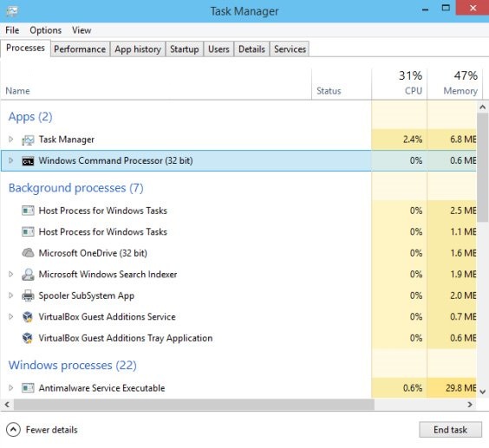Click the vertical scrollbar thumb

click(x=483, y=167)
